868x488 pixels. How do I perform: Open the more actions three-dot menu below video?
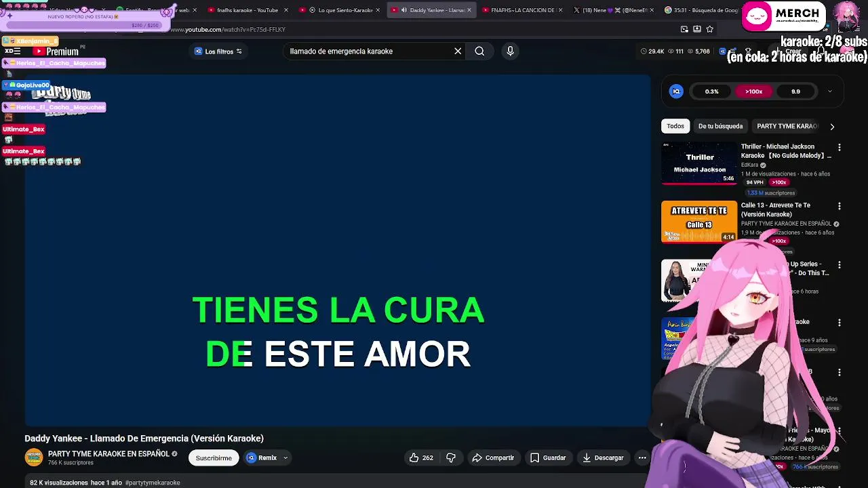coord(642,457)
